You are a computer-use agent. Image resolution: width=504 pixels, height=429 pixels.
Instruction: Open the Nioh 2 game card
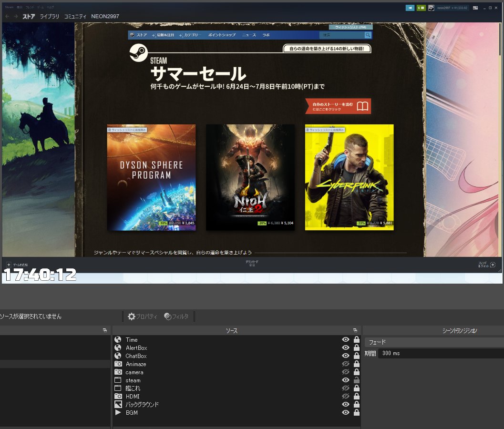[x=250, y=177]
